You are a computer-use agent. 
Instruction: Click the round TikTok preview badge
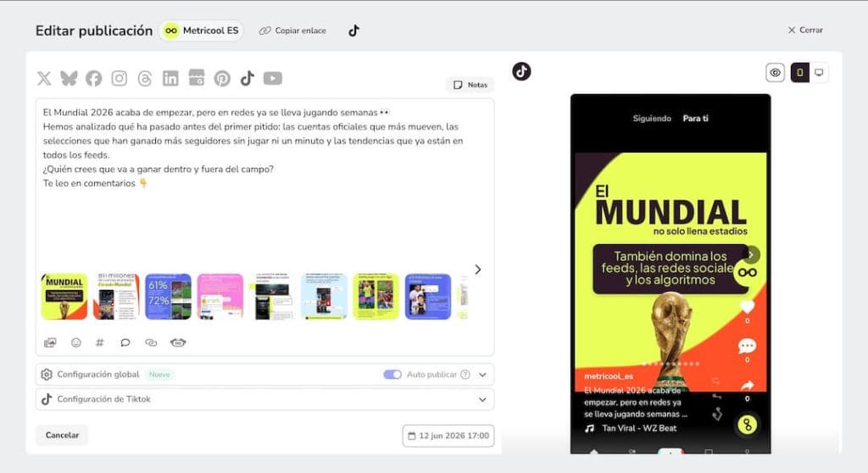[x=521, y=71]
